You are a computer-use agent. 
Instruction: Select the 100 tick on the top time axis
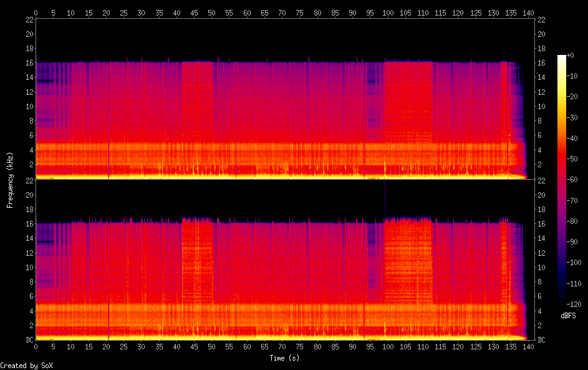(x=388, y=12)
